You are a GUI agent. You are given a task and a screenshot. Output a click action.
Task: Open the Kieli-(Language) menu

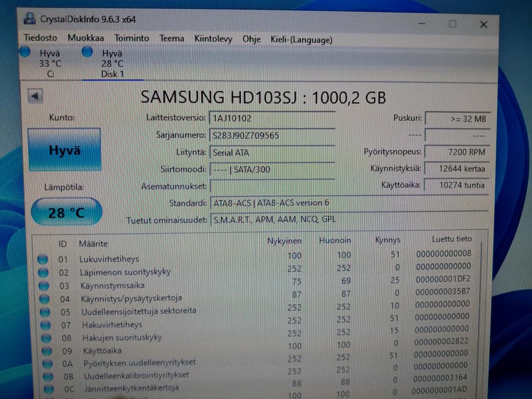click(301, 40)
